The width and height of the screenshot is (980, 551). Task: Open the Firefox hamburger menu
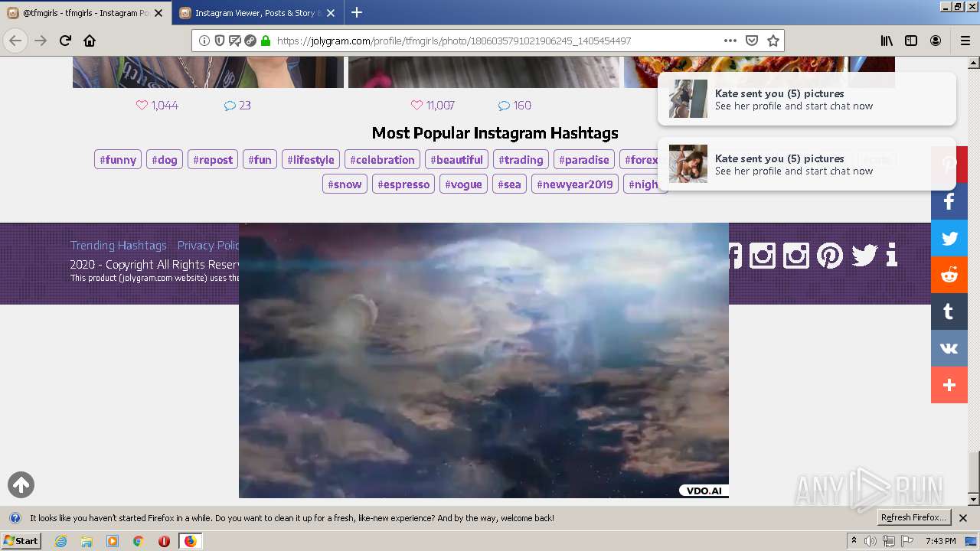coord(965,41)
